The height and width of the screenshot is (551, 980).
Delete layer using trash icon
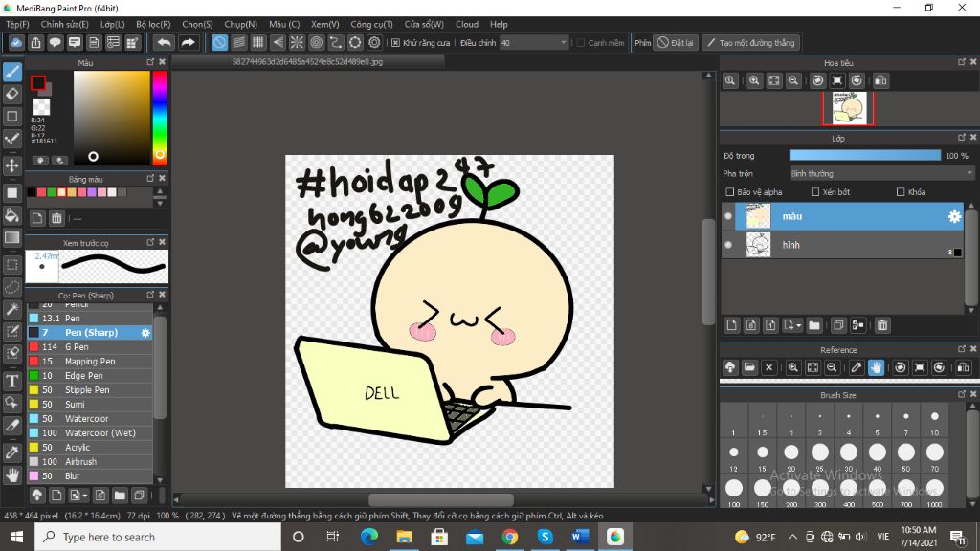tap(881, 325)
